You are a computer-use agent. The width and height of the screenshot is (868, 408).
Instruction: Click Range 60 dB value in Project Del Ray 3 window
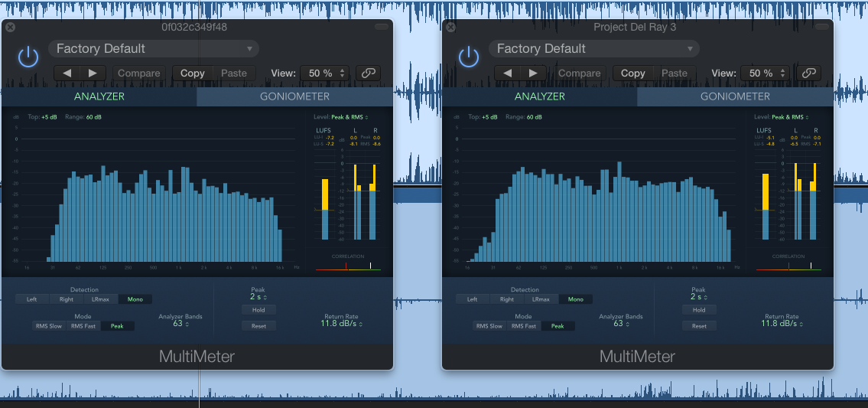point(535,117)
